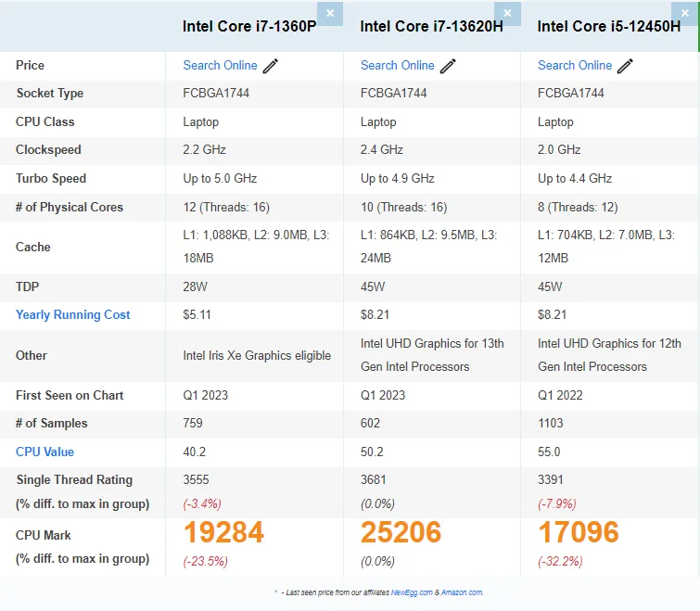This screenshot has width=700, height=611.
Task: Remove Intel Core i7-13620H column with X
Action: tap(507, 13)
